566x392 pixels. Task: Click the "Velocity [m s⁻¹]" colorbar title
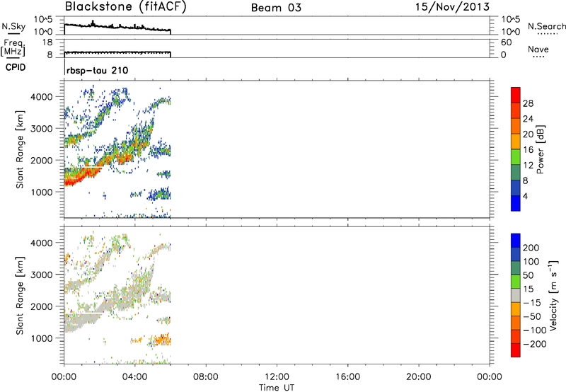tap(553, 295)
